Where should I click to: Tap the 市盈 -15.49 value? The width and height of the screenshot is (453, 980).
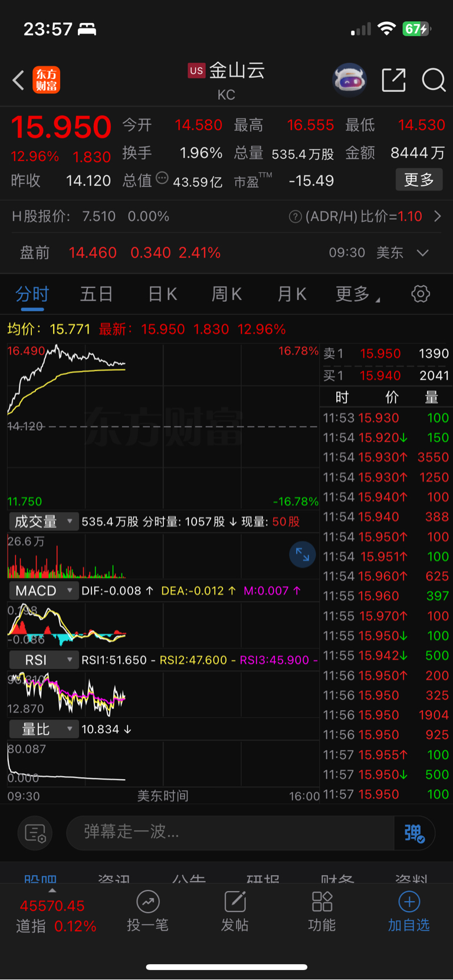click(311, 181)
